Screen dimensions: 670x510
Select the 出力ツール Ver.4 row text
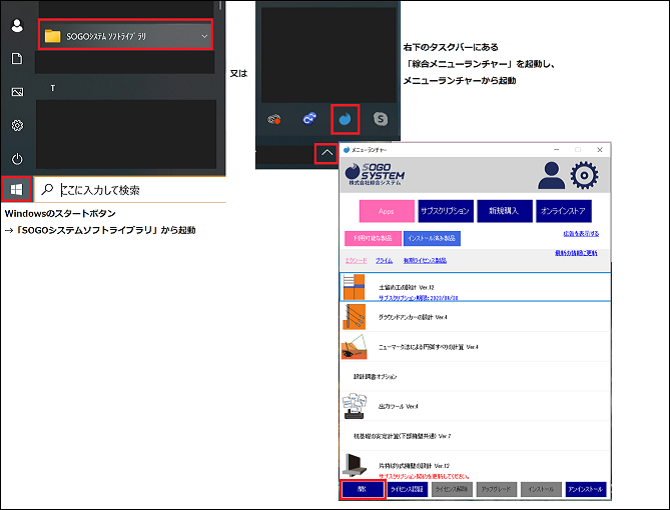(398, 406)
